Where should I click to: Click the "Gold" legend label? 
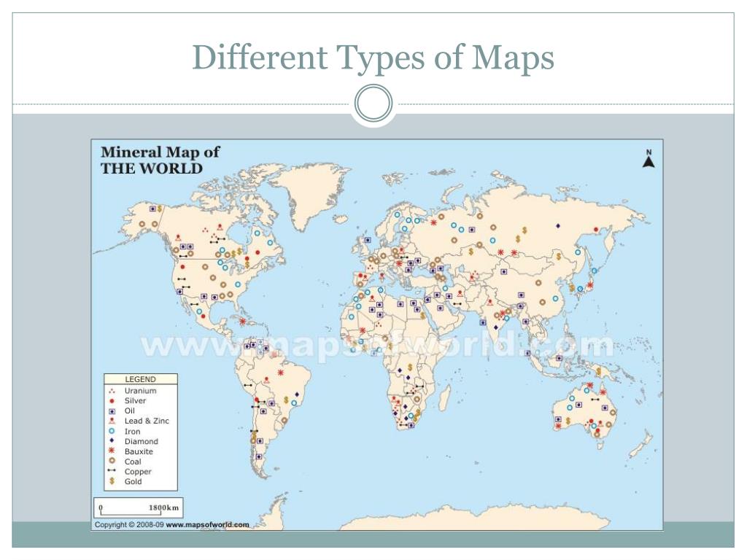133,481
